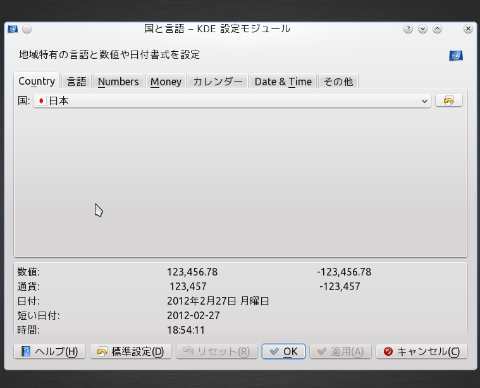Click the 適用(A) apply button
Image resolution: width=480 pixels, height=388 pixels.
[340, 351]
